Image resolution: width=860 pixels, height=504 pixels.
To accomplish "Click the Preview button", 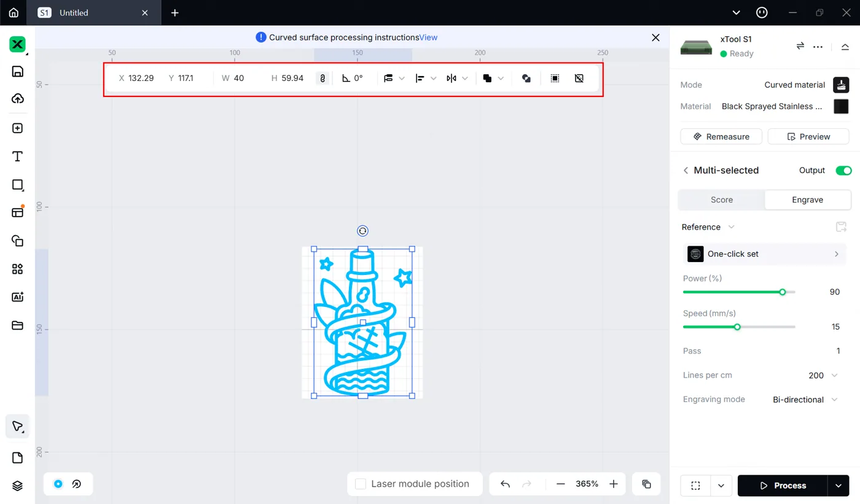I will coord(808,136).
